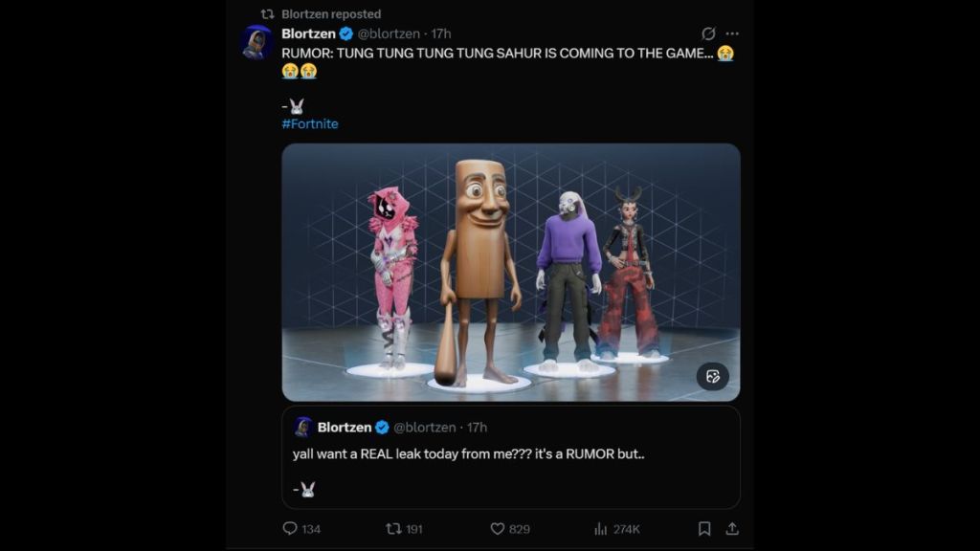Image resolution: width=980 pixels, height=551 pixels.
Task: Click the edit image icon on the picture
Action: [713, 376]
